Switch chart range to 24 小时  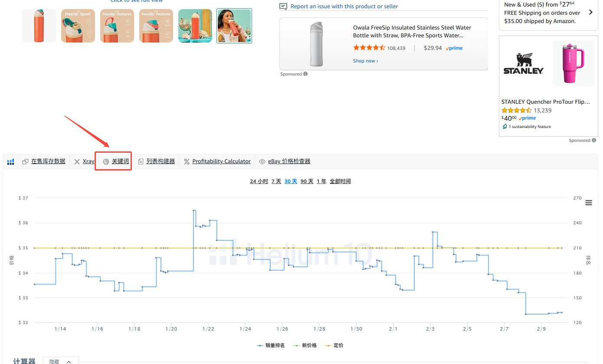point(259,181)
